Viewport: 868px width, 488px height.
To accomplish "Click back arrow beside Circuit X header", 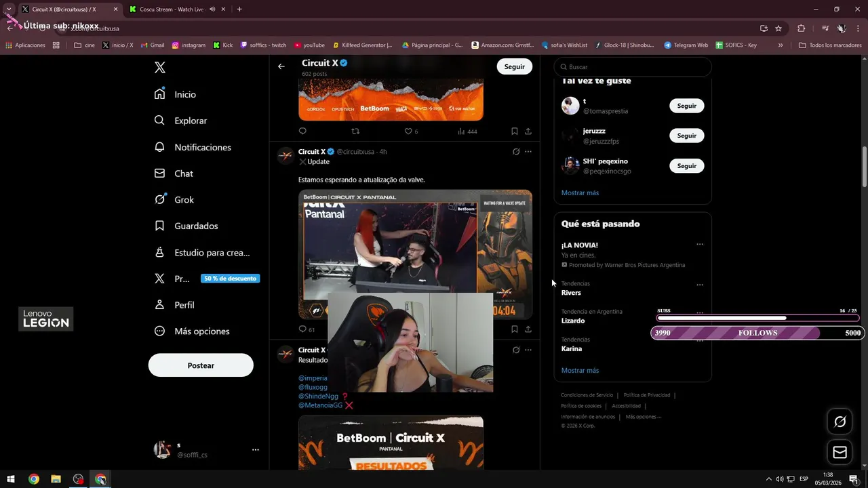I will [281, 66].
